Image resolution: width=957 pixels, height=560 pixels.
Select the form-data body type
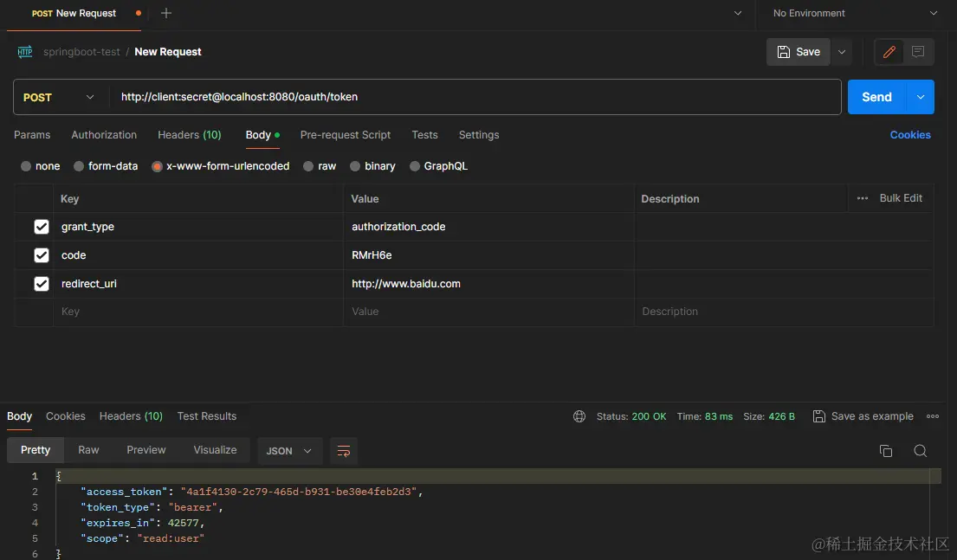106,166
